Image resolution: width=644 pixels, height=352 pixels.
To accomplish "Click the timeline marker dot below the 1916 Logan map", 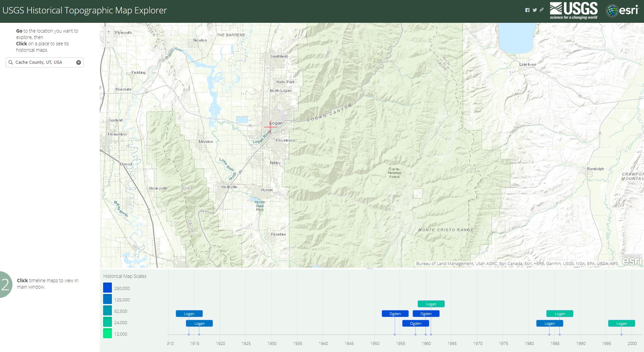I will click(x=199, y=334).
